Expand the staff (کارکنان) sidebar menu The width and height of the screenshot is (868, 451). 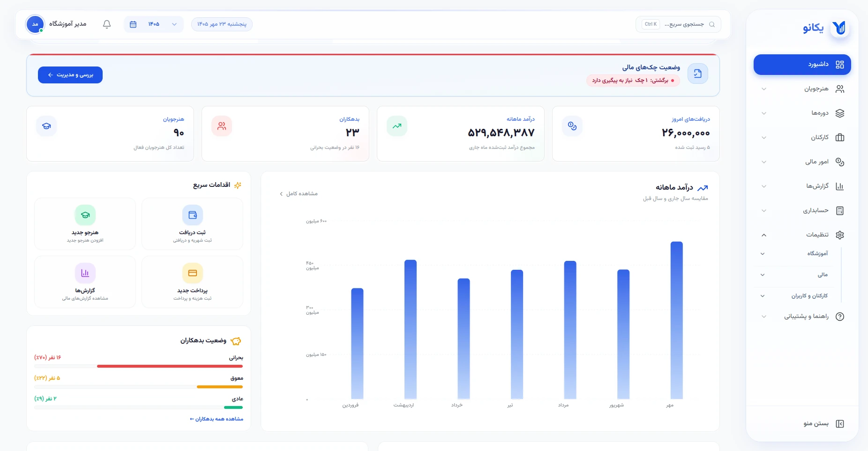(802, 138)
